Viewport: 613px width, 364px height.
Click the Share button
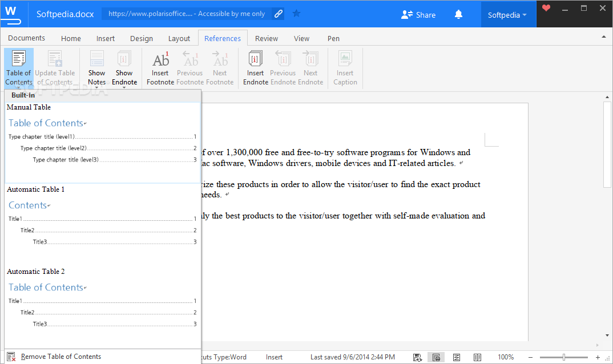418,15
